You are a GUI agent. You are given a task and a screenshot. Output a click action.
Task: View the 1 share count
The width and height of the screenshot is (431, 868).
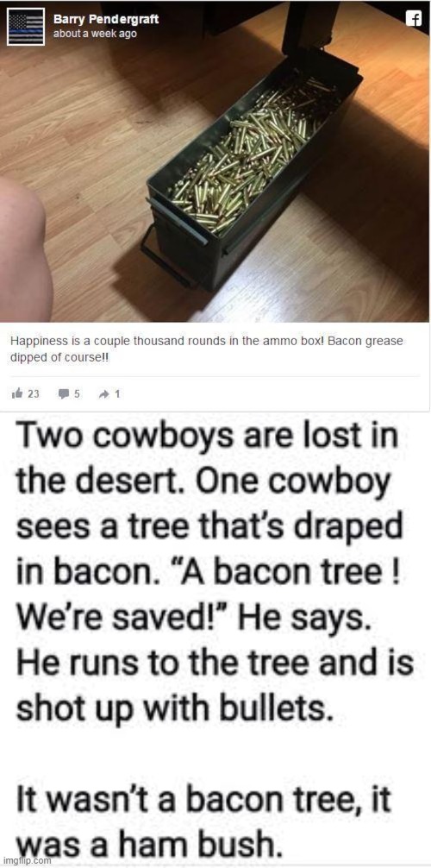(x=117, y=394)
